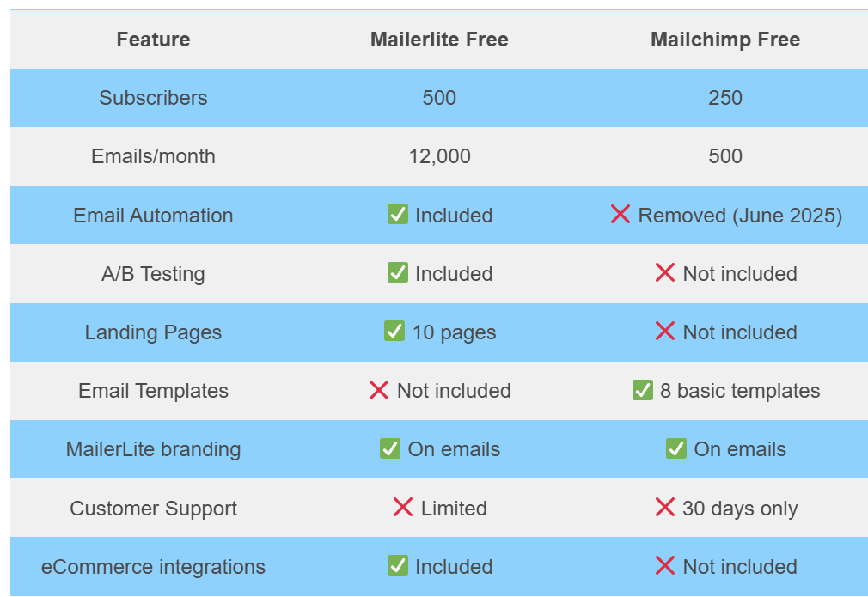Click the Subscribers row label
Screen dimensions: 868x597
(x=153, y=98)
